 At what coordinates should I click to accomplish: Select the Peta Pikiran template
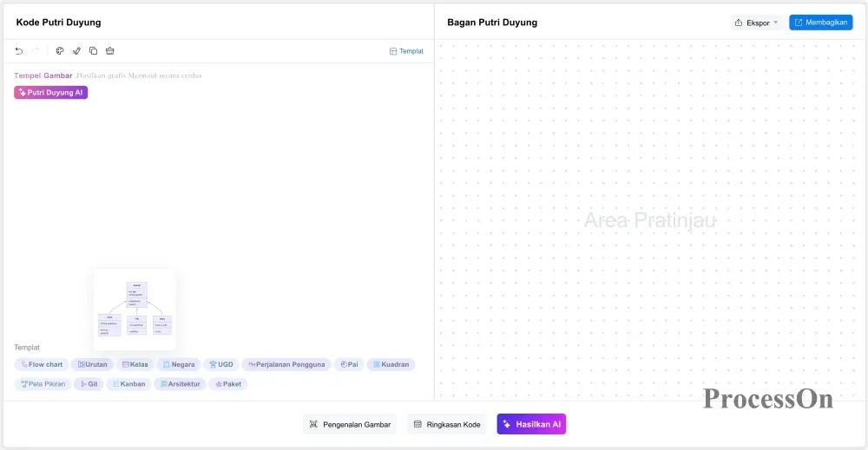43,383
